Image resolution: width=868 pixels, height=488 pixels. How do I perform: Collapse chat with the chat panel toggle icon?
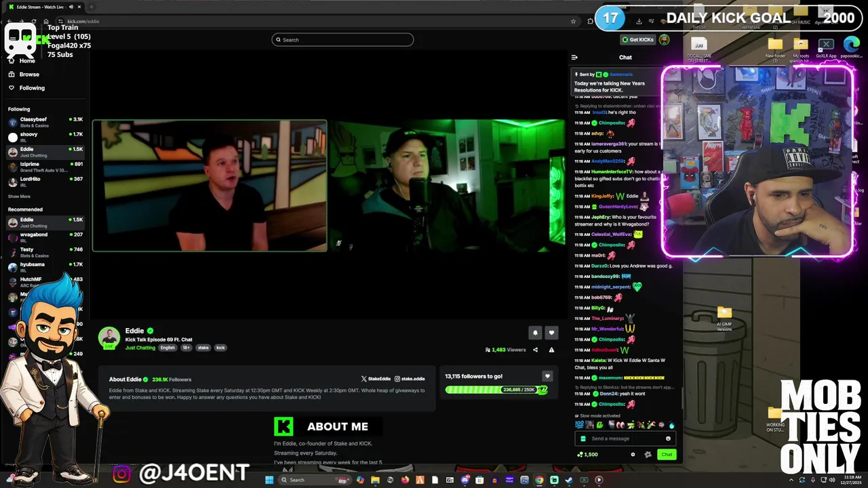574,58
